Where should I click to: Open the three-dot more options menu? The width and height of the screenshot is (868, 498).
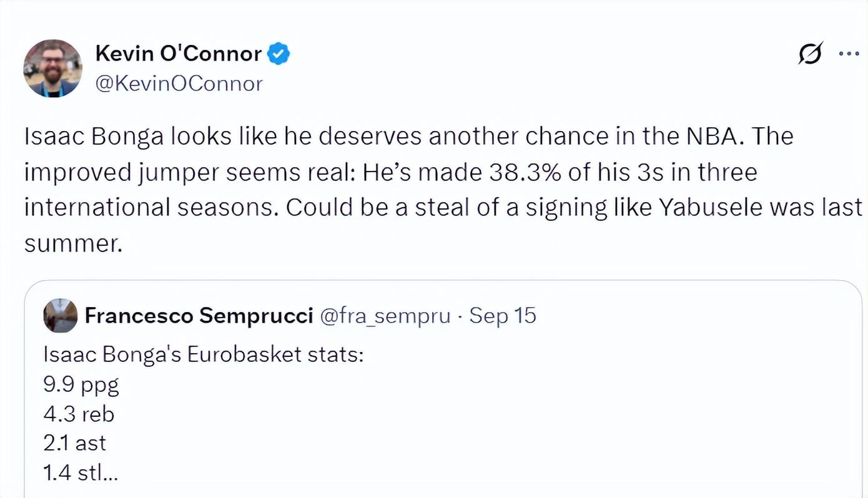849,54
